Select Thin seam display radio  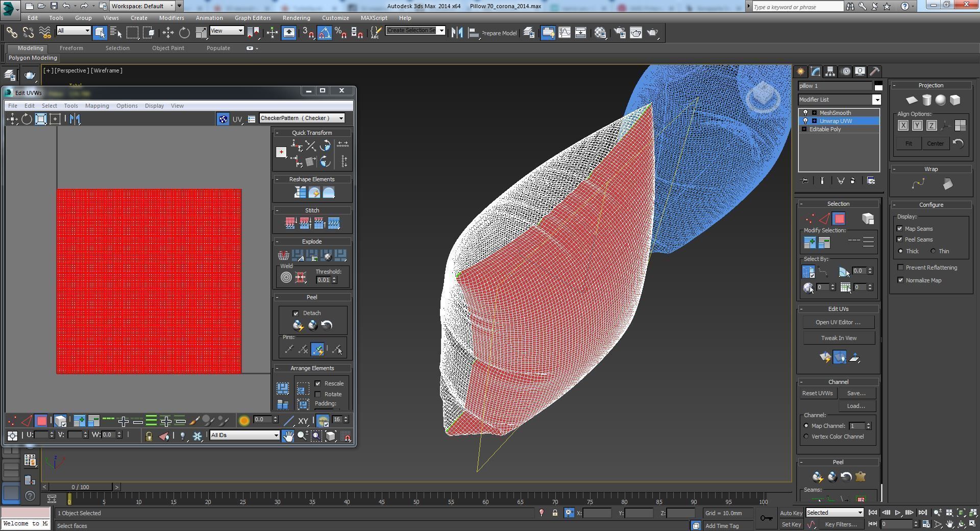coord(933,251)
